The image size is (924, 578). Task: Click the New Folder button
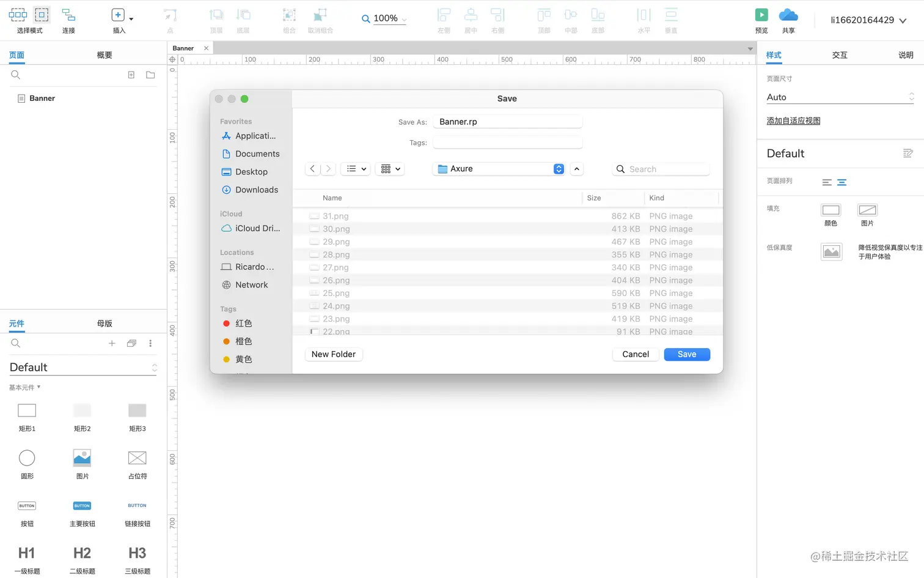coord(334,354)
